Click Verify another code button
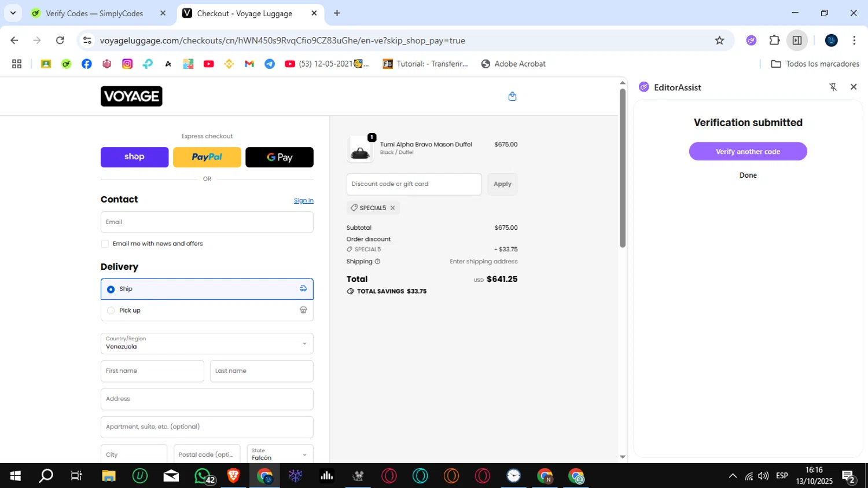The image size is (868, 488). (x=748, y=152)
